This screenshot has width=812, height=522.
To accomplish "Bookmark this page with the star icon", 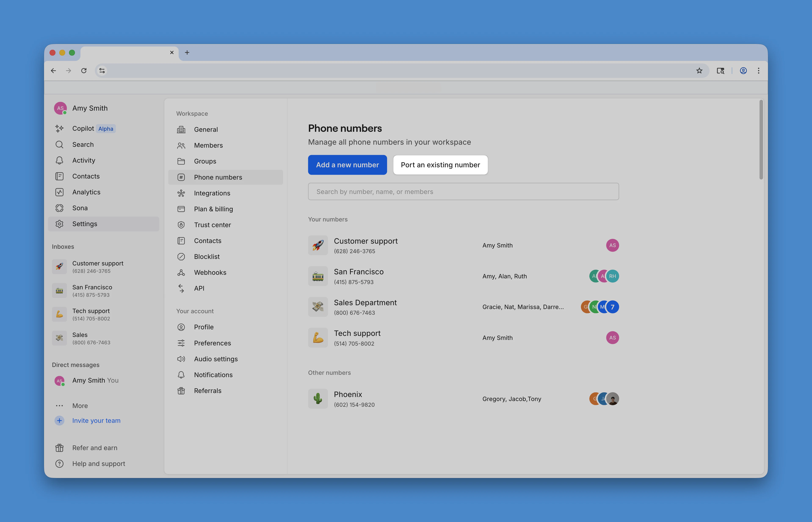I will [x=699, y=70].
